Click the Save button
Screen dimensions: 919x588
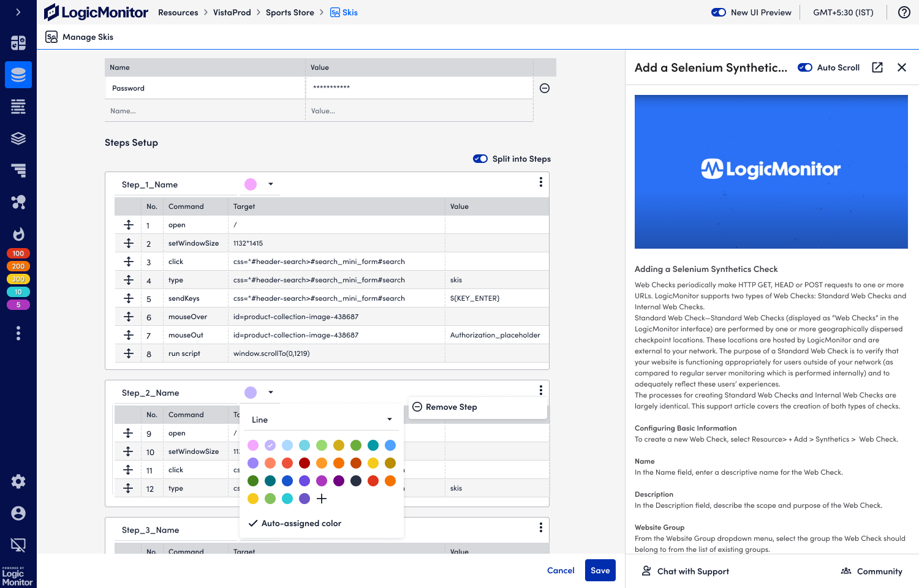coord(600,570)
